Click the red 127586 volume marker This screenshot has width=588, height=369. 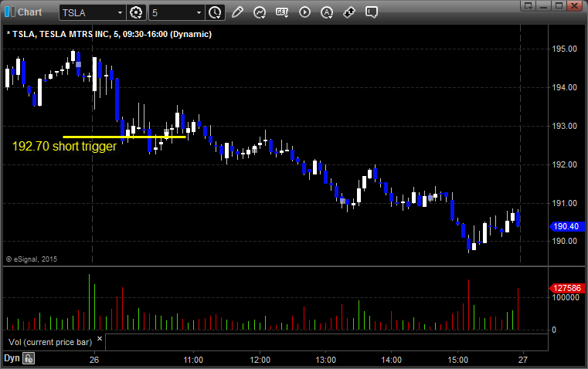pyautogui.click(x=563, y=288)
